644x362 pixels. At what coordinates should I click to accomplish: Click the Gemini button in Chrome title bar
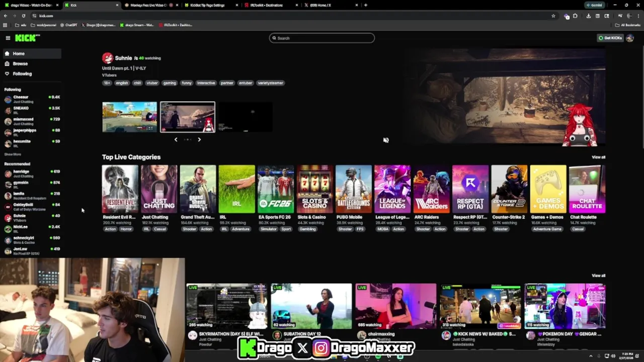(x=595, y=5)
